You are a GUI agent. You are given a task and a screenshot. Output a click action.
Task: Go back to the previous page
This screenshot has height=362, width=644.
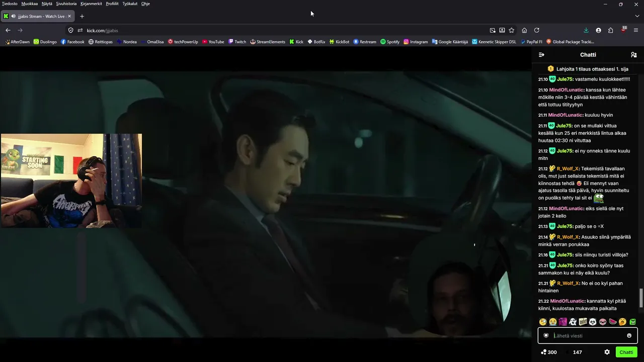8,30
